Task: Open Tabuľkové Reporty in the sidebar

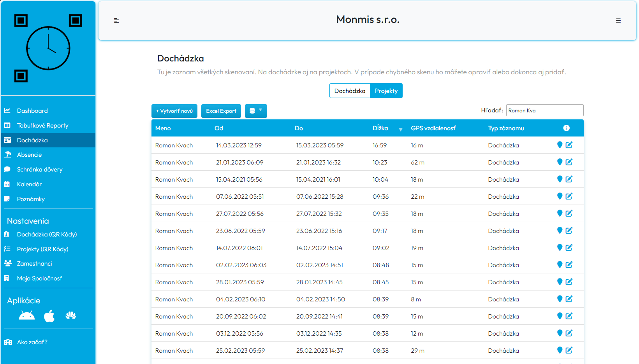Action: click(x=48, y=126)
